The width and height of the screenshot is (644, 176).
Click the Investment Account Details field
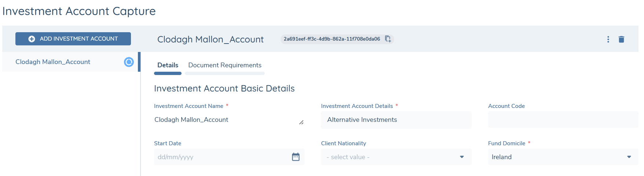pyautogui.click(x=396, y=120)
